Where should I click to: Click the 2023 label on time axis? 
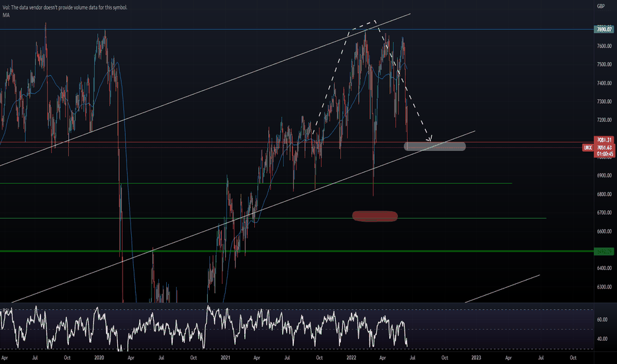click(476, 357)
